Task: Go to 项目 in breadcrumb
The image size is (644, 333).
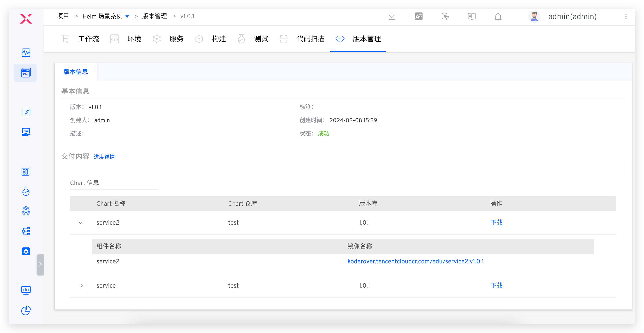Action: pos(63,16)
